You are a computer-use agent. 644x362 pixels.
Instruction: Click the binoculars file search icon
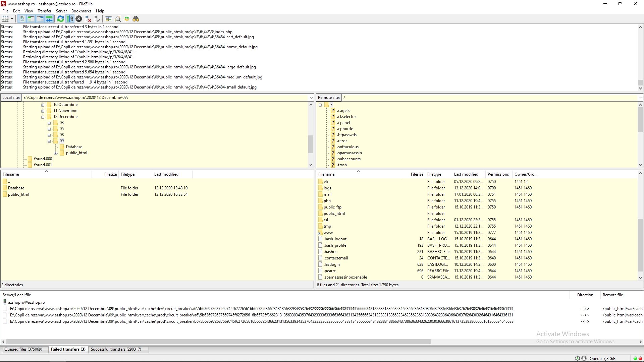pos(136,19)
